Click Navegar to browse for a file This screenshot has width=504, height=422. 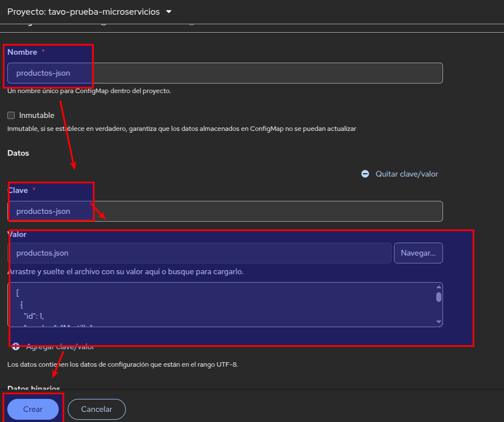(418, 253)
